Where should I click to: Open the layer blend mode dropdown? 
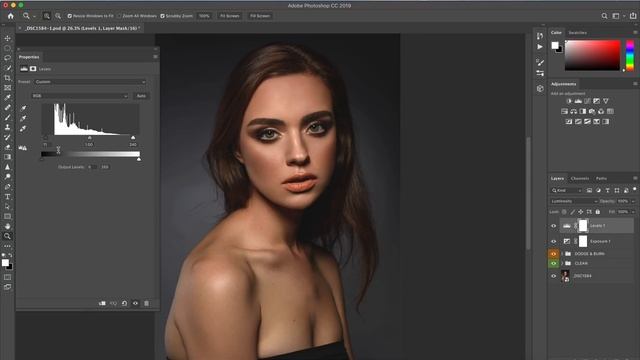[574, 201]
